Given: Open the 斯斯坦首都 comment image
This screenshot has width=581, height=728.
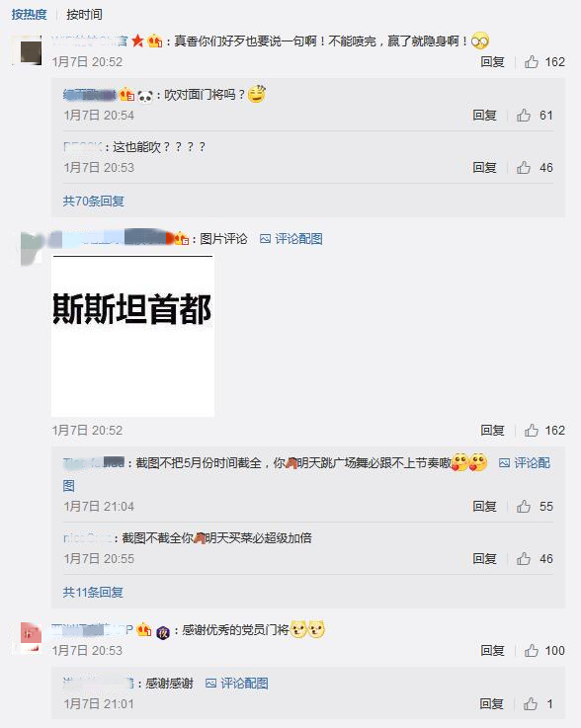Looking at the screenshot, I should pos(132,335).
